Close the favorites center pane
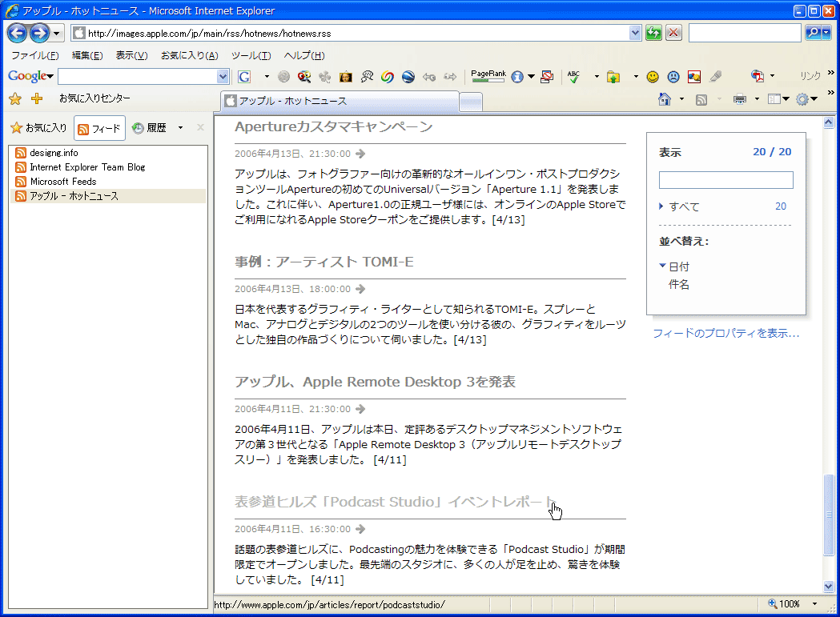The height and width of the screenshot is (617, 840). 200,127
